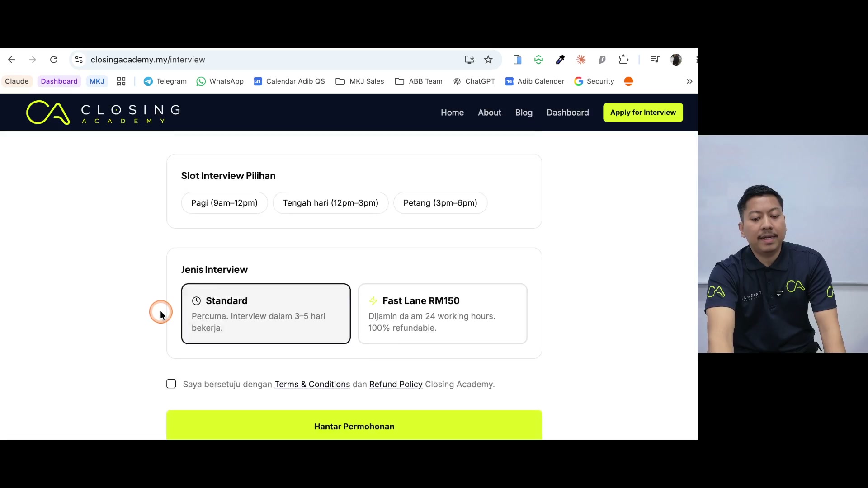
Task: Go to the Blog menu item
Action: [524, 113]
